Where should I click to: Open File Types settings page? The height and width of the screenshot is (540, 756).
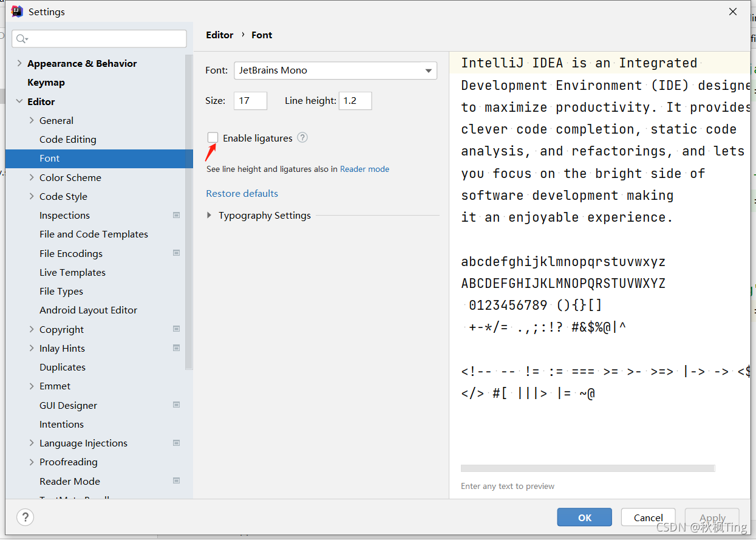(61, 292)
